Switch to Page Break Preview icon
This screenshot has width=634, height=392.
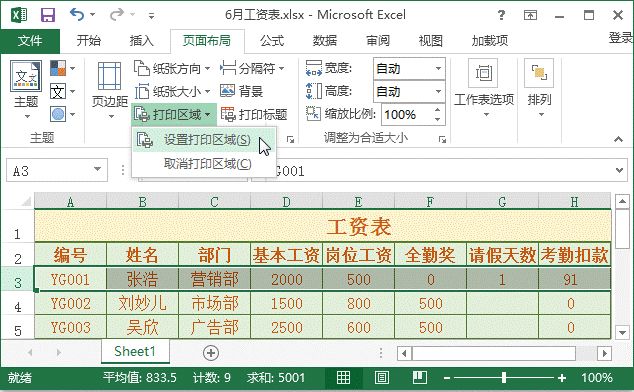[420, 377]
